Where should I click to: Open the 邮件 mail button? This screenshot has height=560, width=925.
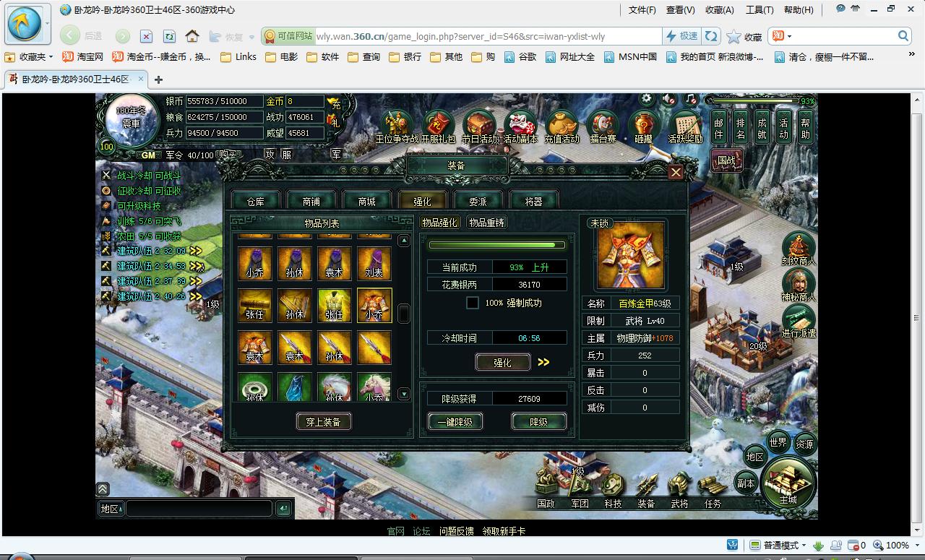pyautogui.click(x=718, y=128)
